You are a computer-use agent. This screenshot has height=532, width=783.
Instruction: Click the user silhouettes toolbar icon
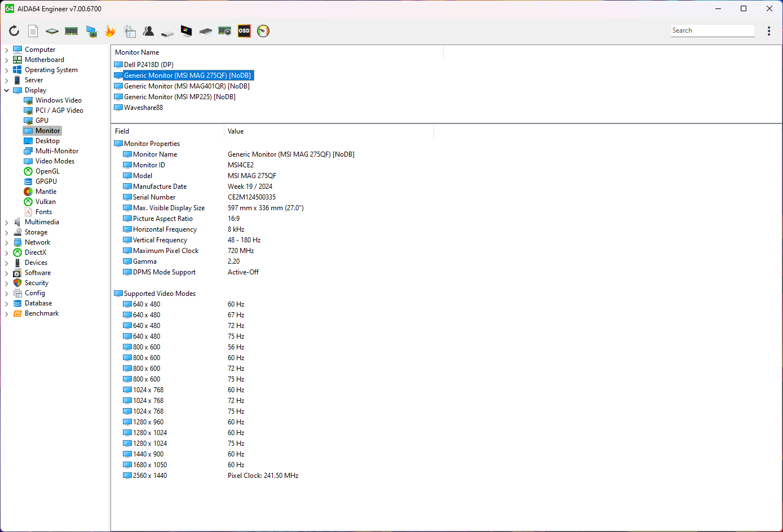click(x=149, y=31)
